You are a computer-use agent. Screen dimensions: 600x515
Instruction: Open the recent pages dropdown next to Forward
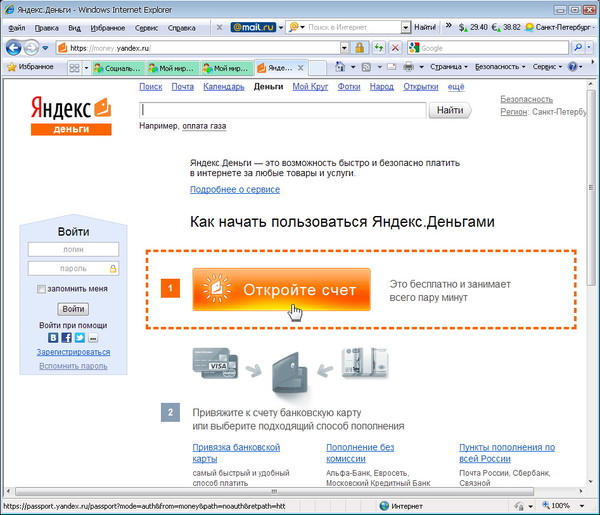[x=45, y=48]
